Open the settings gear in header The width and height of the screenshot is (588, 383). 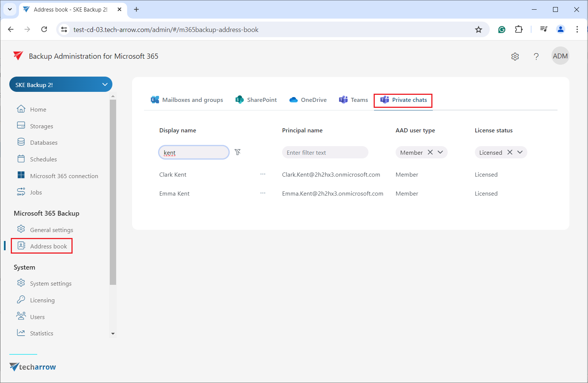tap(515, 57)
